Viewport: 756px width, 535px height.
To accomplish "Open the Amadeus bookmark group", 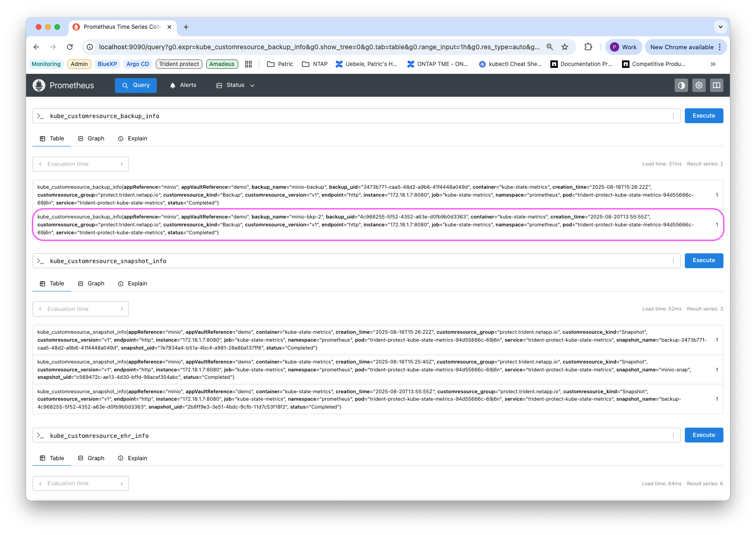I will pyautogui.click(x=222, y=64).
